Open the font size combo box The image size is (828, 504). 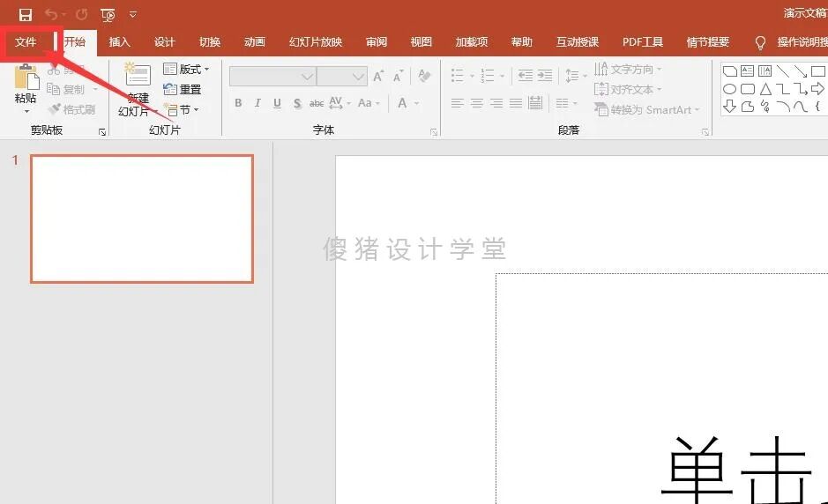[342, 77]
